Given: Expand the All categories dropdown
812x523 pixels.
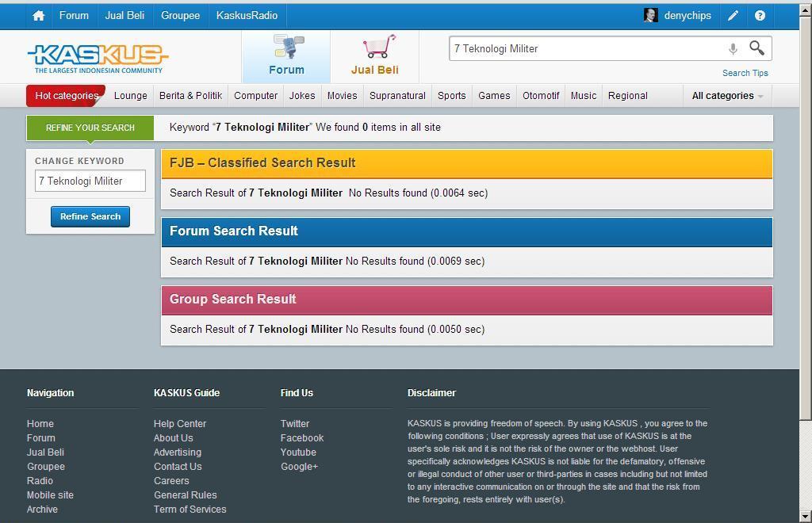Looking at the screenshot, I should tap(728, 96).
